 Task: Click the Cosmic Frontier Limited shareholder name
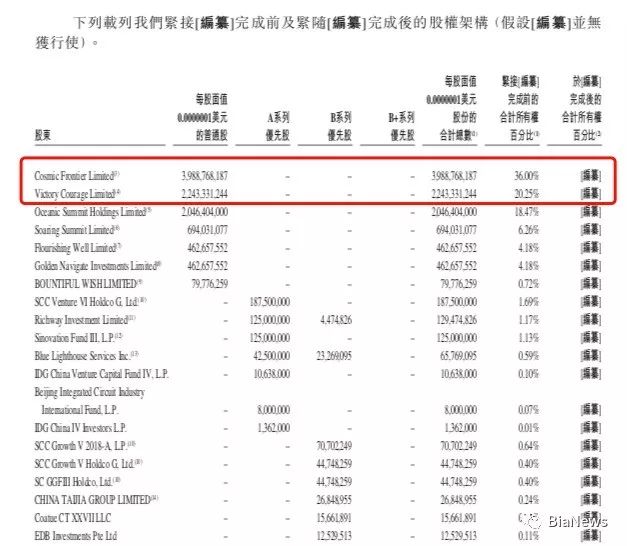[x=76, y=176]
